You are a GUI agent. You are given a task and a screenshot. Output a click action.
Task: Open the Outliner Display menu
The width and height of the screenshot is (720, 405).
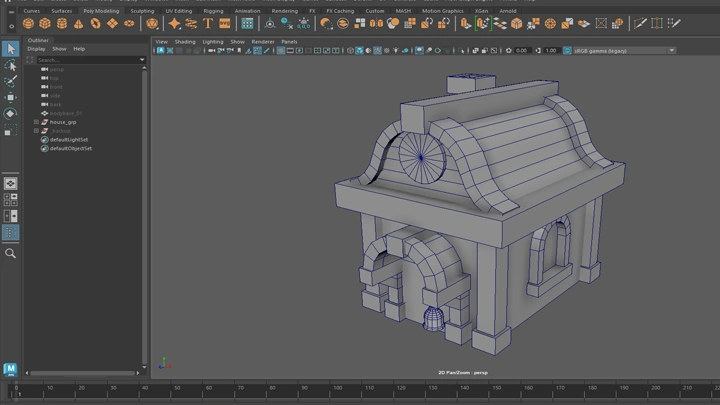[x=36, y=49]
